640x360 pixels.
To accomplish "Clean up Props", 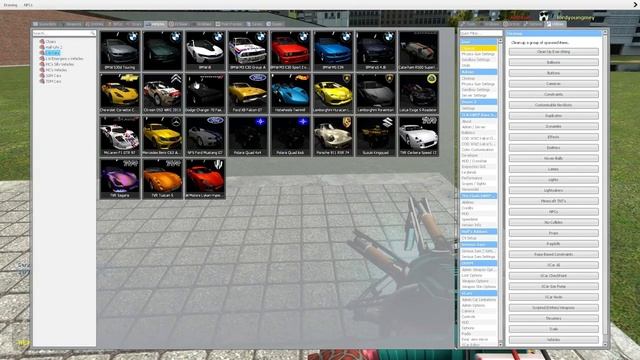I will pyautogui.click(x=553, y=233).
